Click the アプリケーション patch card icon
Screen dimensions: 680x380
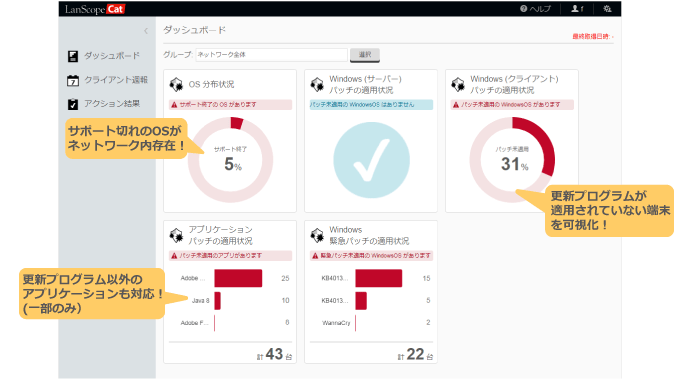tap(176, 236)
